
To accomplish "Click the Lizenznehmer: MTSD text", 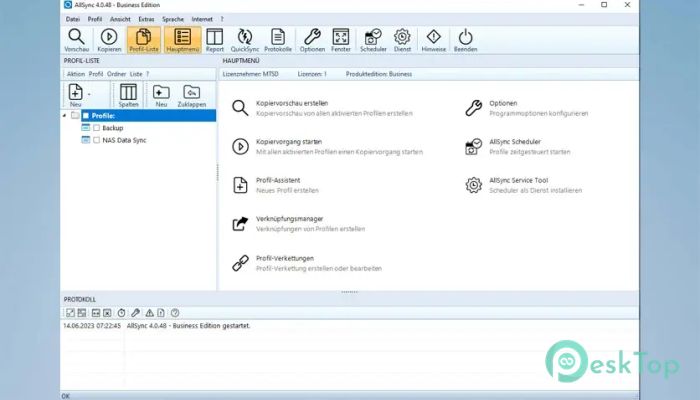I will point(250,74).
